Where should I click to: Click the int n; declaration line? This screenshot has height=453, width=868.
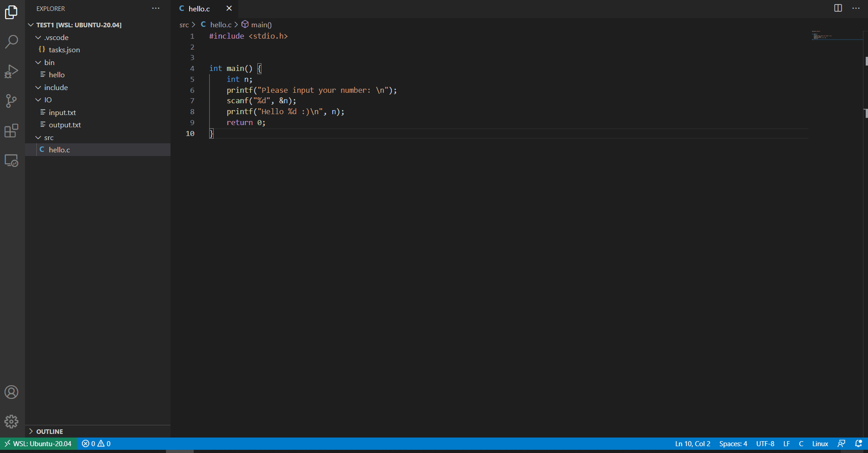[x=240, y=79]
